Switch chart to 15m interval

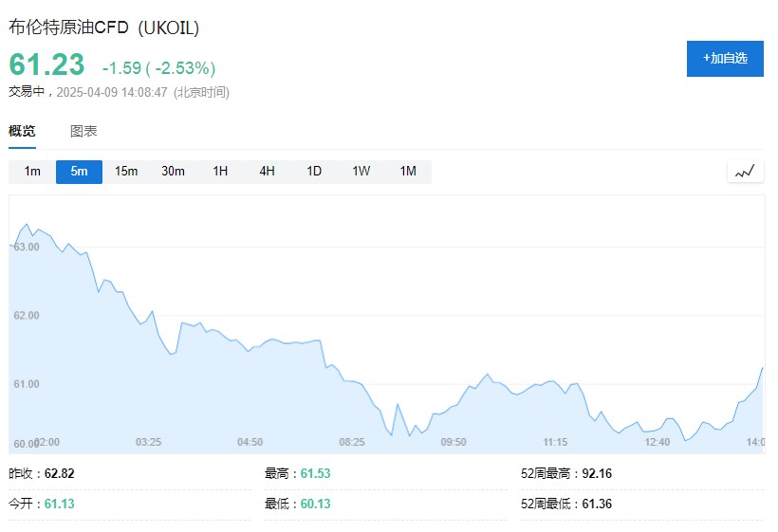(x=126, y=172)
